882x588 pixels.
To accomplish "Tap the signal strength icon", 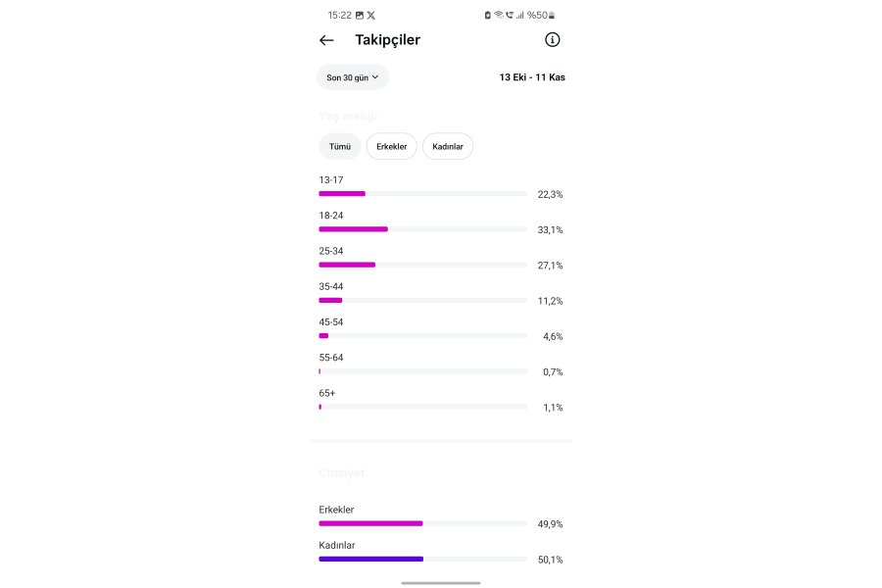I will (519, 16).
